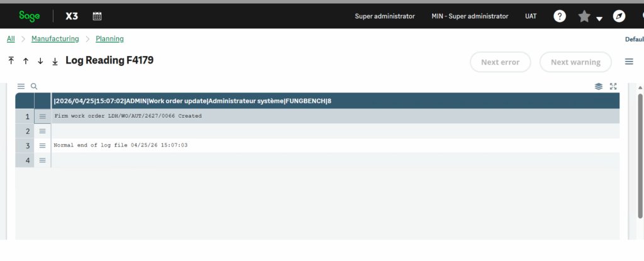Open row 3 line actions menu

coord(43,145)
